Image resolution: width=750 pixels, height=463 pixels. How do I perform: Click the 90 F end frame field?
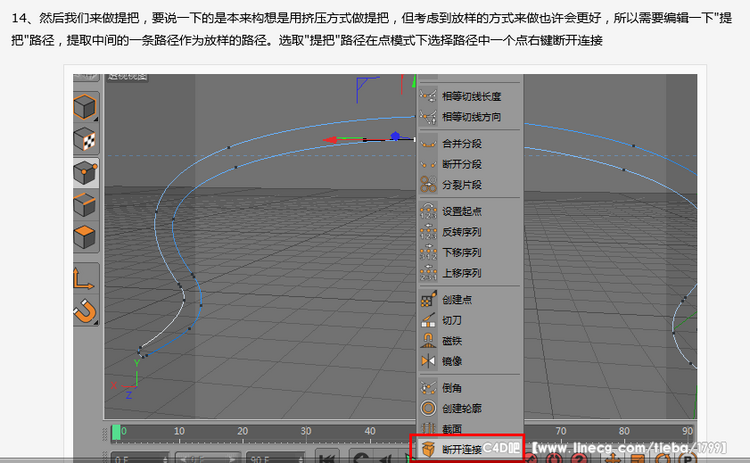pyautogui.click(x=276, y=457)
